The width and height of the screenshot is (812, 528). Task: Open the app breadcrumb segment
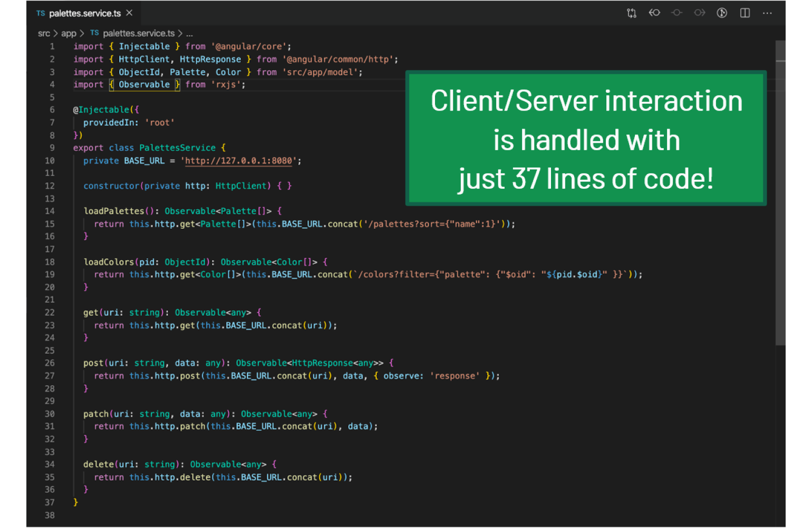coord(69,33)
